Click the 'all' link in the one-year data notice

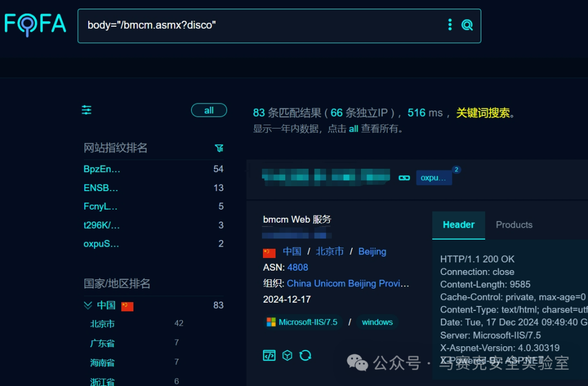(x=353, y=128)
